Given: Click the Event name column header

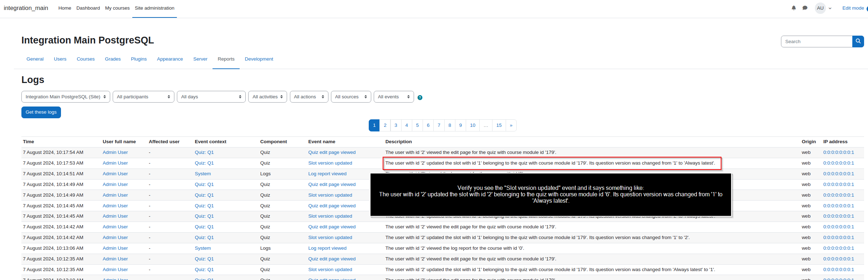Looking at the screenshot, I should coord(322,142).
